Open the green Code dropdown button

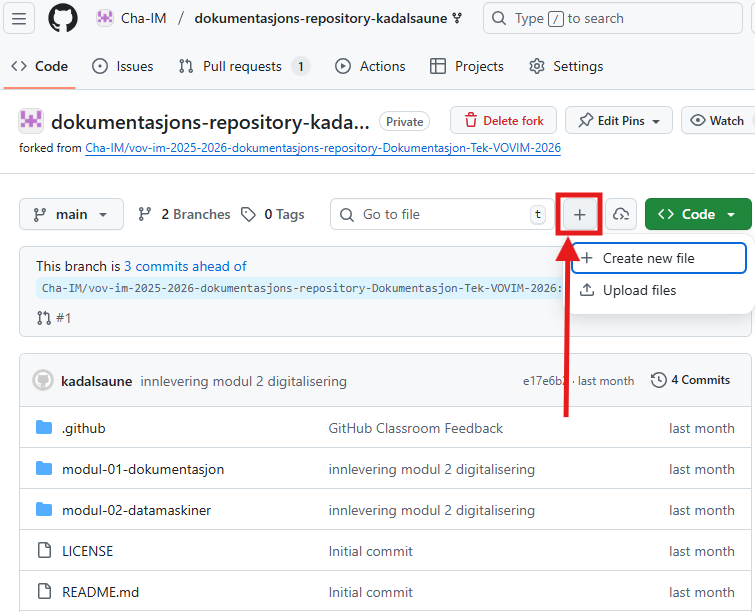click(x=698, y=214)
